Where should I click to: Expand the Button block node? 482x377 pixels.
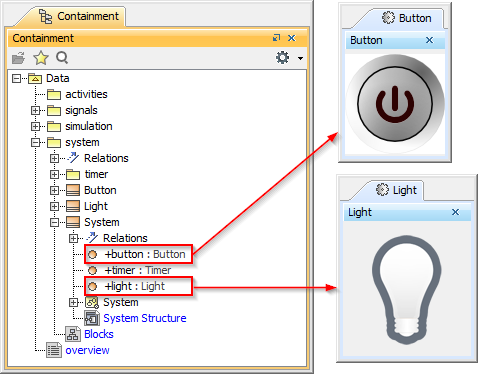tap(54, 190)
